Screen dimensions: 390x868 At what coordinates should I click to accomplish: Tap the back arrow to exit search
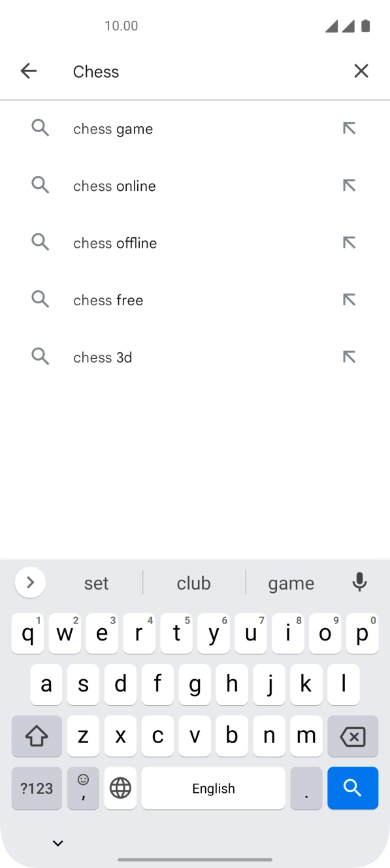point(29,71)
